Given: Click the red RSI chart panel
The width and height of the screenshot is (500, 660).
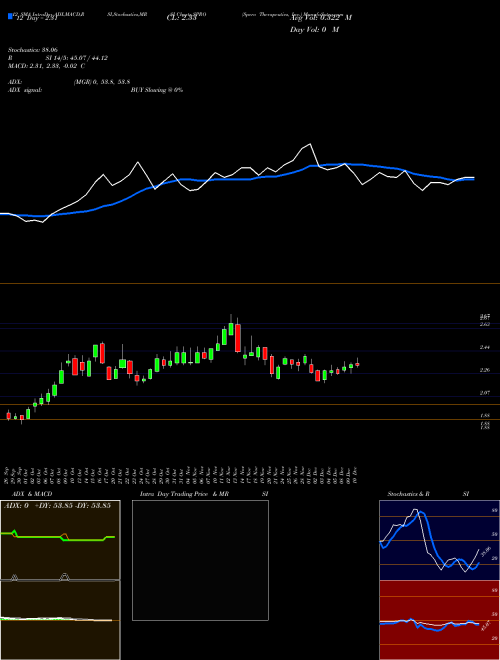Looking at the screenshot, I should coord(439,620).
